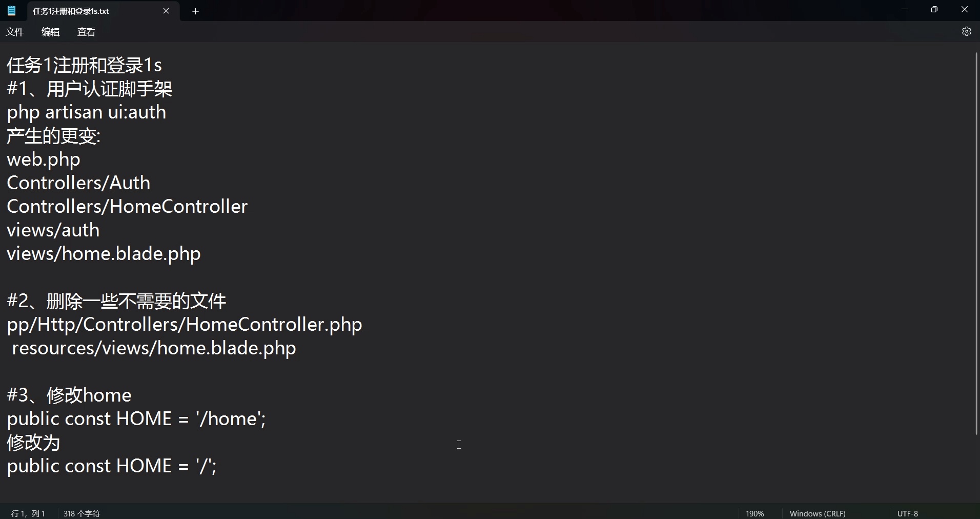
Task: Click the Windows (CRLF) line-ending indicator
Action: pos(817,513)
